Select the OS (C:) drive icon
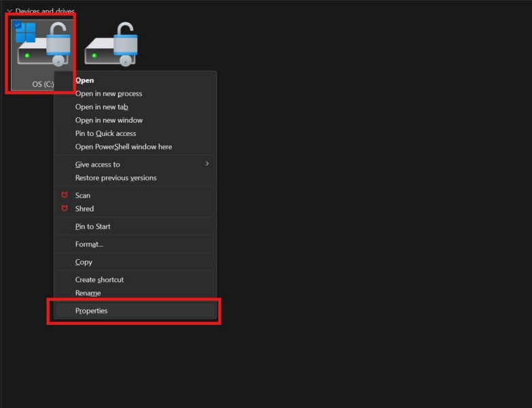The height and width of the screenshot is (408, 532). (43, 44)
